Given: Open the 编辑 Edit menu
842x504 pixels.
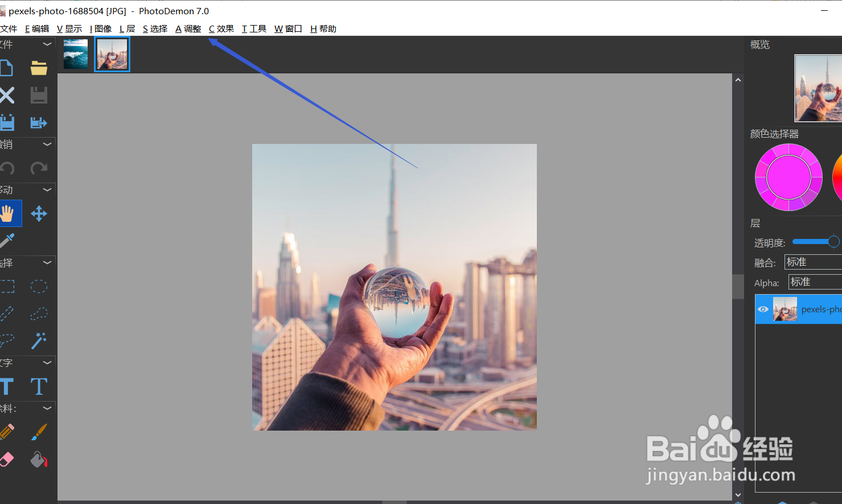Looking at the screenshot, I should [x=37, y=28].
